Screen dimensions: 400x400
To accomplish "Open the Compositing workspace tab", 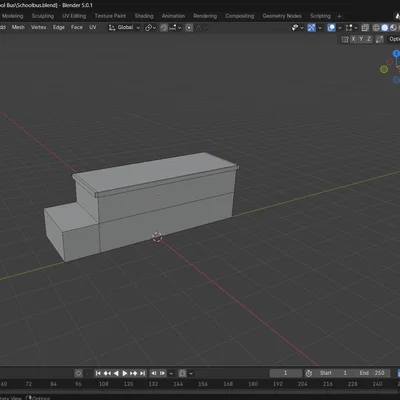I will 240,16.
